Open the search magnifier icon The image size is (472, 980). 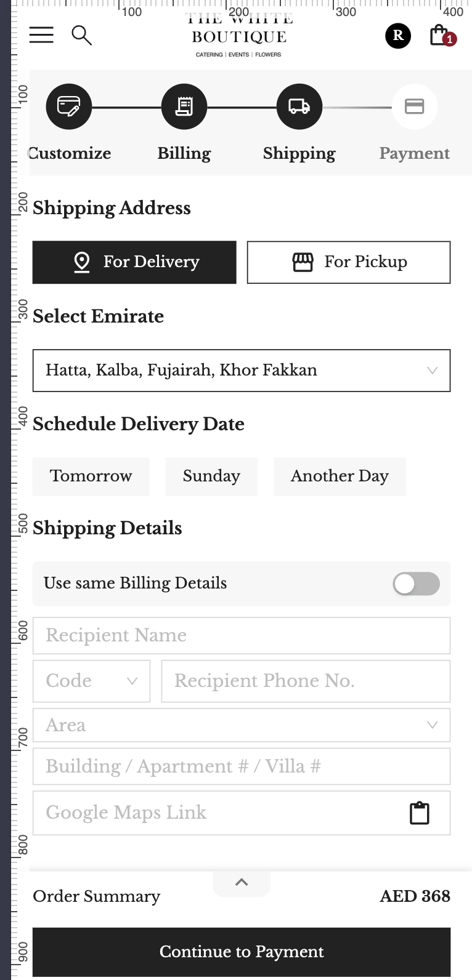click(x=81, y=36)
